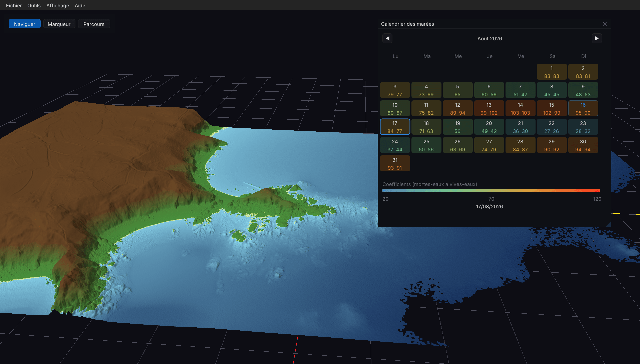Image resolution: width=640 pixels, height=364 pixels.
Task: Open the Aide menu
Action: 80,5
